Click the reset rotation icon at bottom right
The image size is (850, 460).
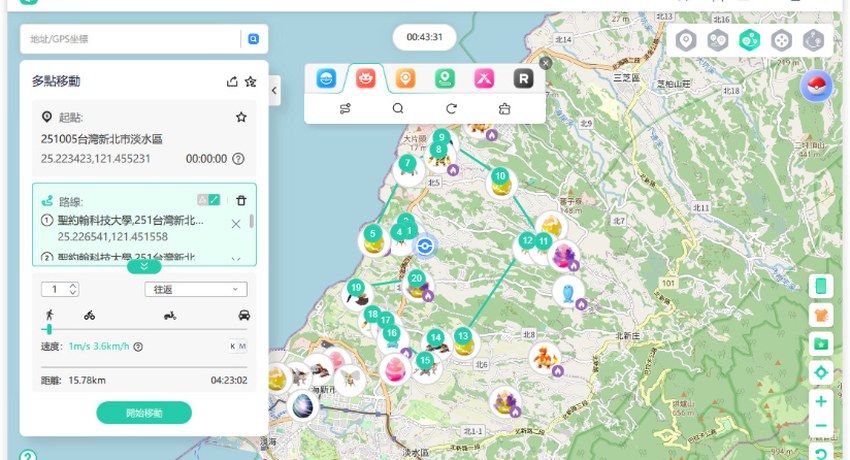[x=821, y=454]
